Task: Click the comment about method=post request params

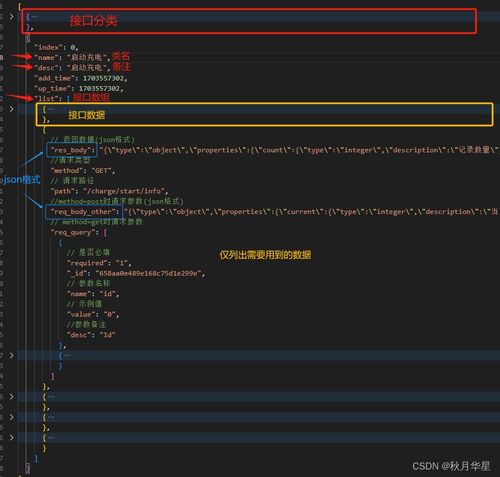Action: click(117, 201)
